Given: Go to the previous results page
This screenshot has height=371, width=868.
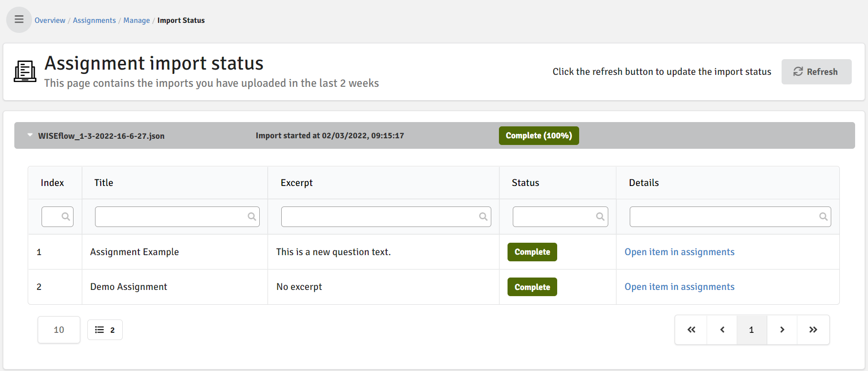Looking at the screenshot, I should point(722,330).
